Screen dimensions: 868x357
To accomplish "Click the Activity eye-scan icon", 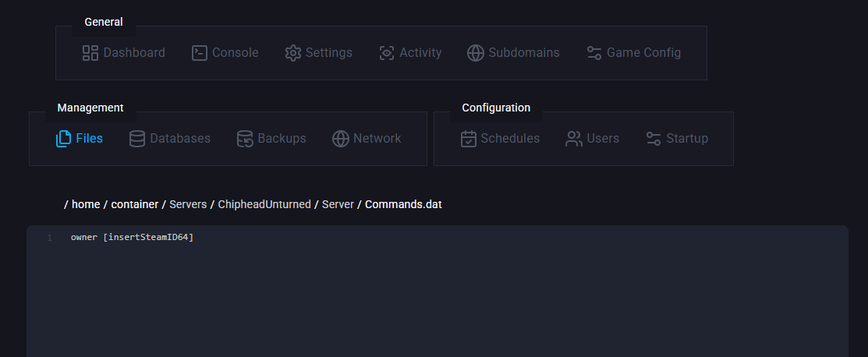I will (387, 53).
